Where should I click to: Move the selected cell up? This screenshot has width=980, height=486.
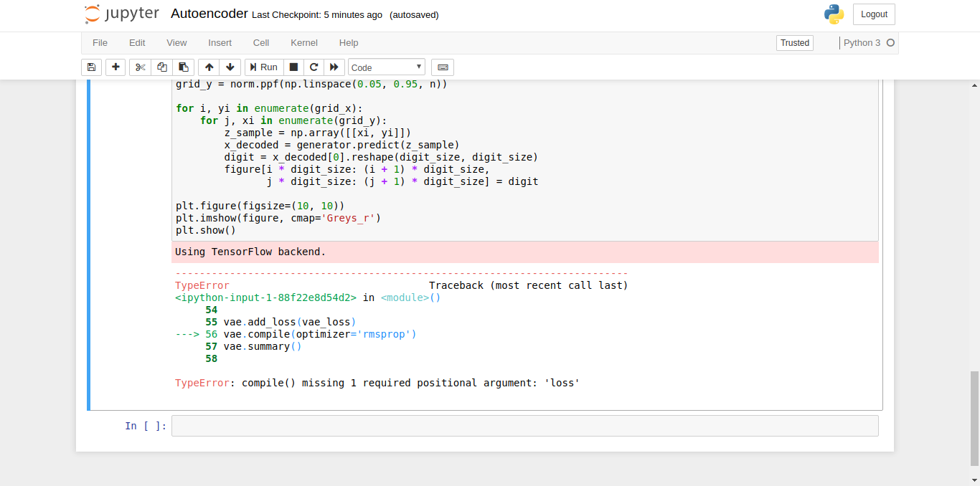(x=209, y=67)
